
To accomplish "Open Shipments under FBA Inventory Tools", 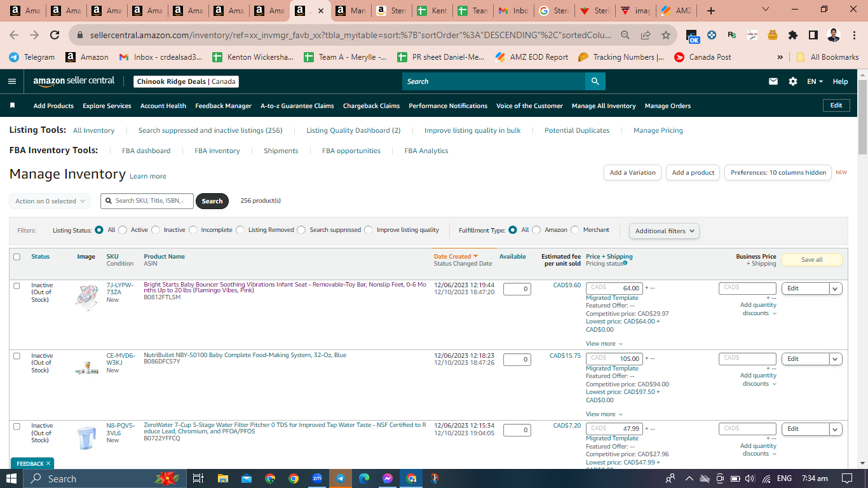I will [x=281, y=151].
